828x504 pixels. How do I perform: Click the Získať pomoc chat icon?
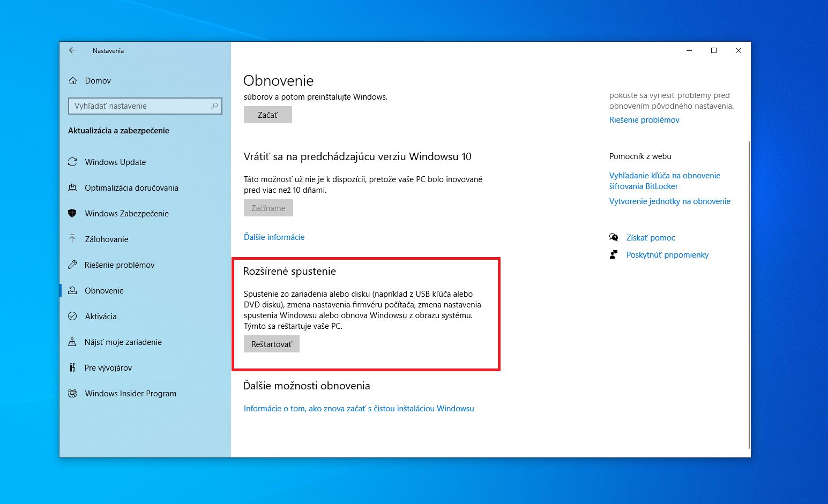(x=614, y=237)
